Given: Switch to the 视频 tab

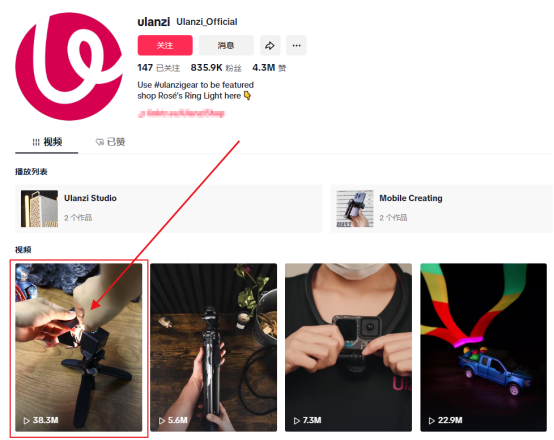Looking at the screenshot, I should (x=47, y=142).
